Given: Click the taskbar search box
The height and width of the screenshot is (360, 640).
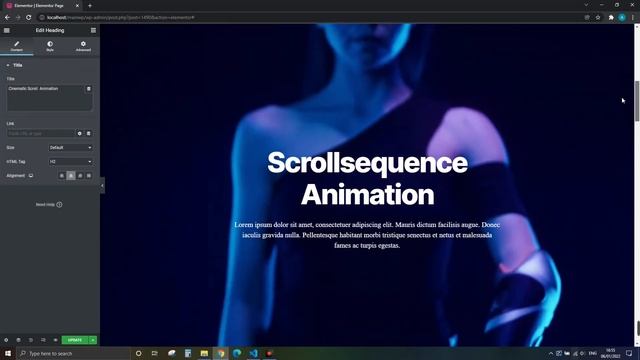Looking at the screenshot, I should coord(73,353).
